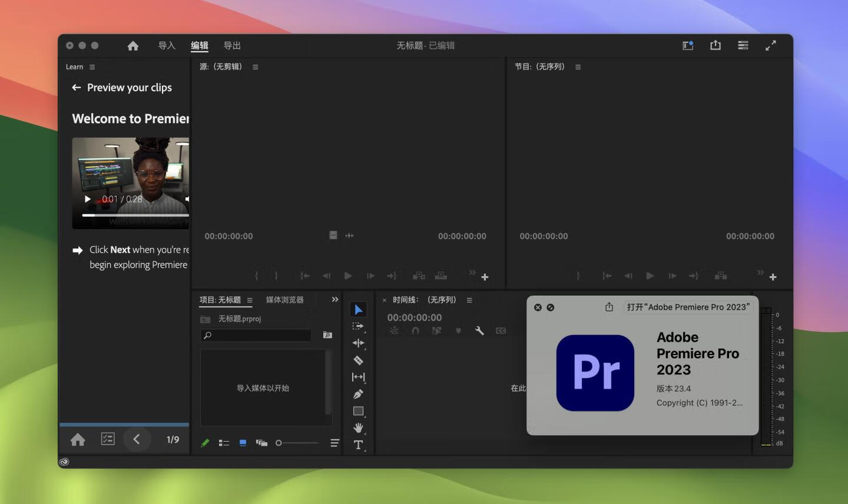This screenshot has height=504, width=848.
Task: Open timeline display settings wrench
Action: (479, 331)
